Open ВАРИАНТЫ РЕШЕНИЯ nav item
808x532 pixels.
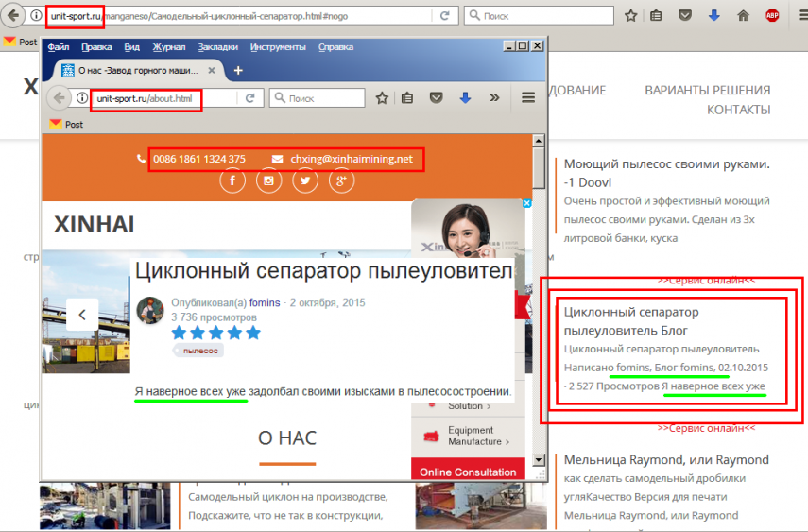pos(708,90)
